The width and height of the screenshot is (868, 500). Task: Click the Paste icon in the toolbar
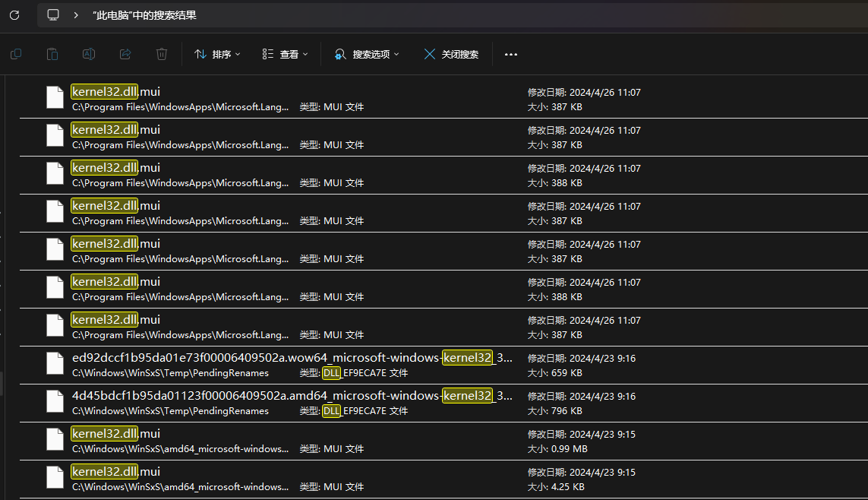[52, 54]
